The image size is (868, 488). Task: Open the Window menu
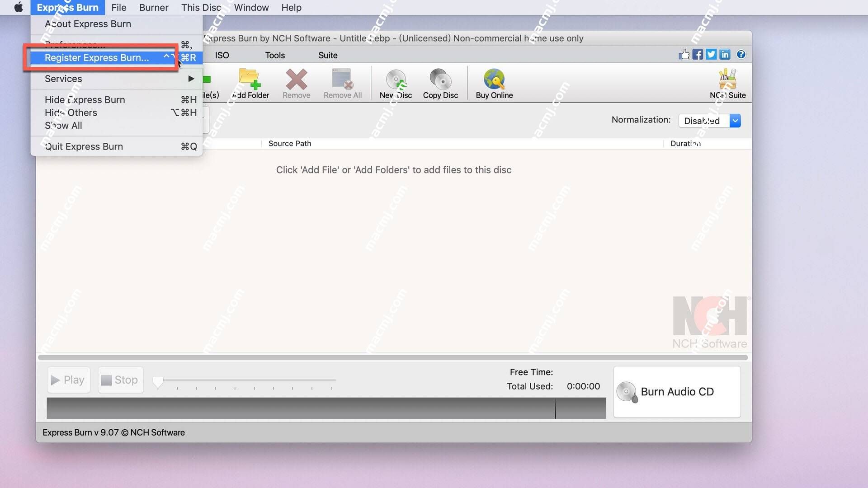(x=251, y=7)
